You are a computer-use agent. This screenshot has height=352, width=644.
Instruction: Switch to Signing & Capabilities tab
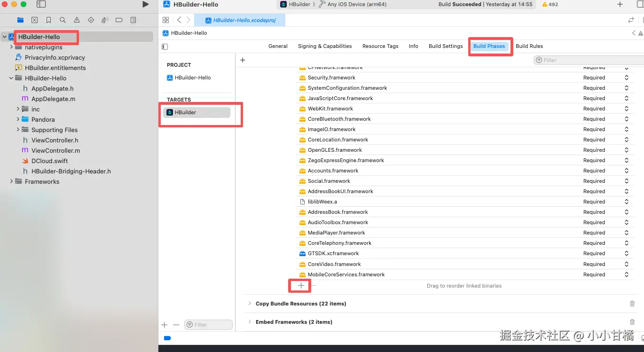click(325, 47)
